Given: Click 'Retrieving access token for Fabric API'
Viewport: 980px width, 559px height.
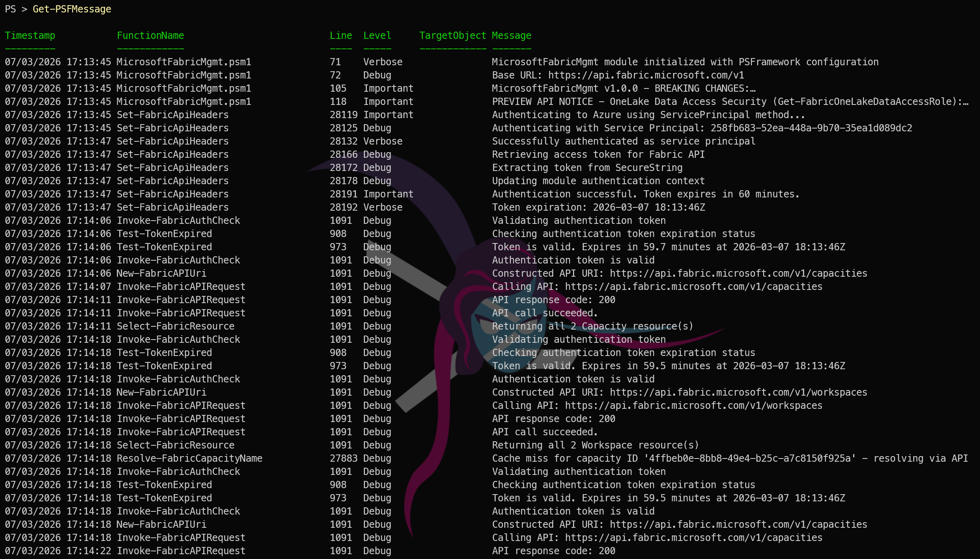Looking at the screenshot, I should click(x=598, y=154).
